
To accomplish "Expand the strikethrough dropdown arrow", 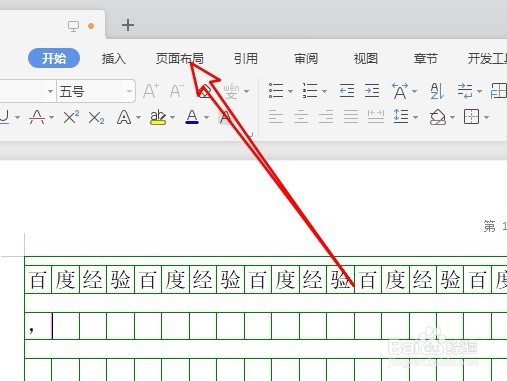I will pos(51,117).
